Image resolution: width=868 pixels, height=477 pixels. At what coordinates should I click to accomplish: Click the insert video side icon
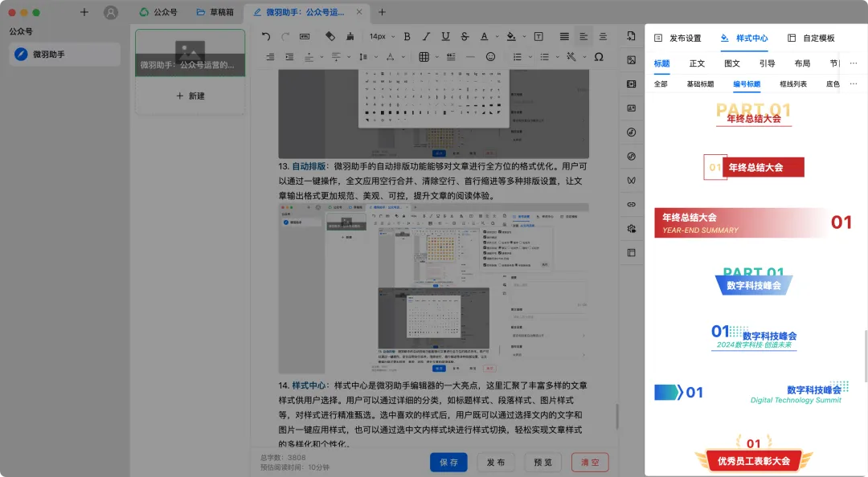631,84
